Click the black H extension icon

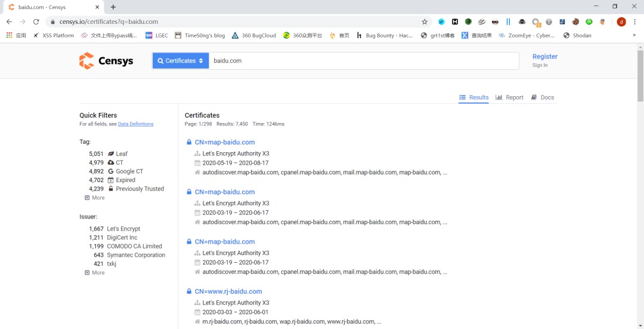coord(455,22)
